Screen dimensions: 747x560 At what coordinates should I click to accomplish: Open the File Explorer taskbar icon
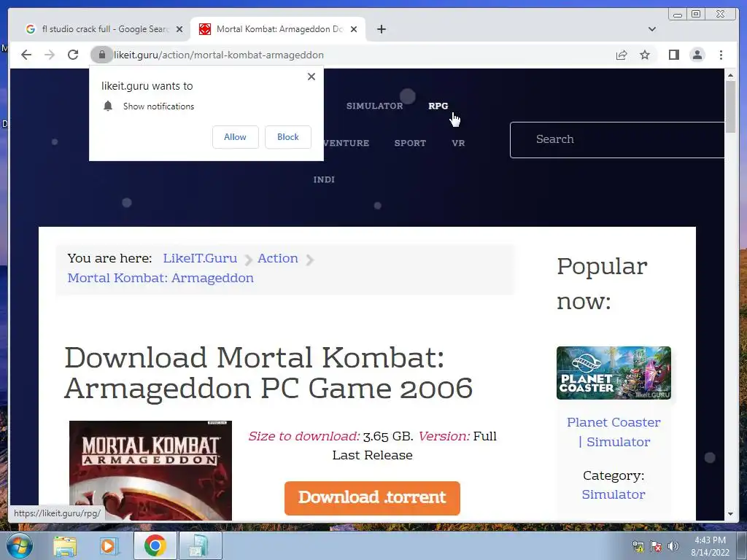click(x=65, y=545)
